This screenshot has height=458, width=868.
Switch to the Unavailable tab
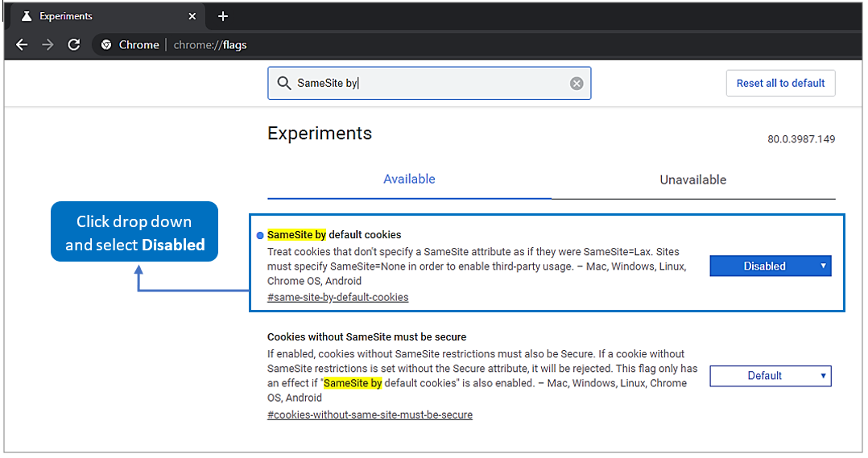pyautogui.click(x=693, y=179)
